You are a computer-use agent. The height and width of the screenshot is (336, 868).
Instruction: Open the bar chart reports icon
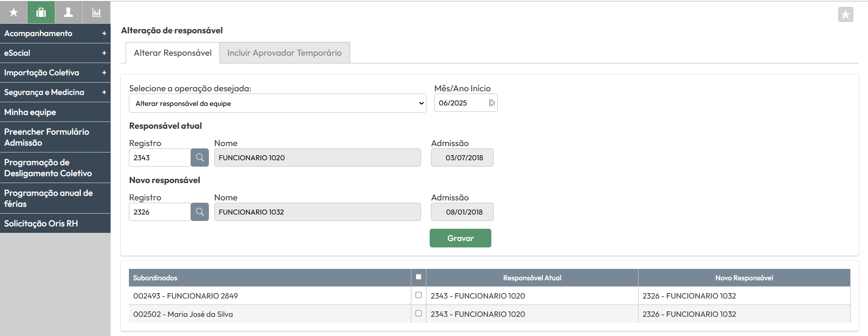96,12
